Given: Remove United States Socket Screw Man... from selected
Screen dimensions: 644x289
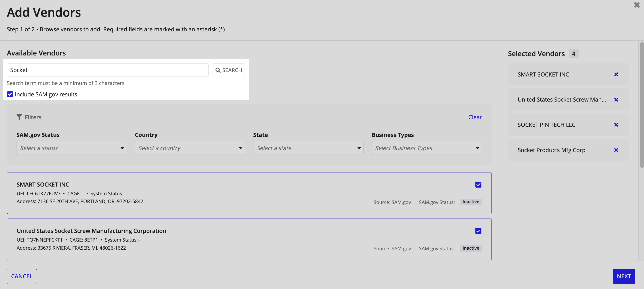Looking at the screenshot, I should tap(616, 100).
